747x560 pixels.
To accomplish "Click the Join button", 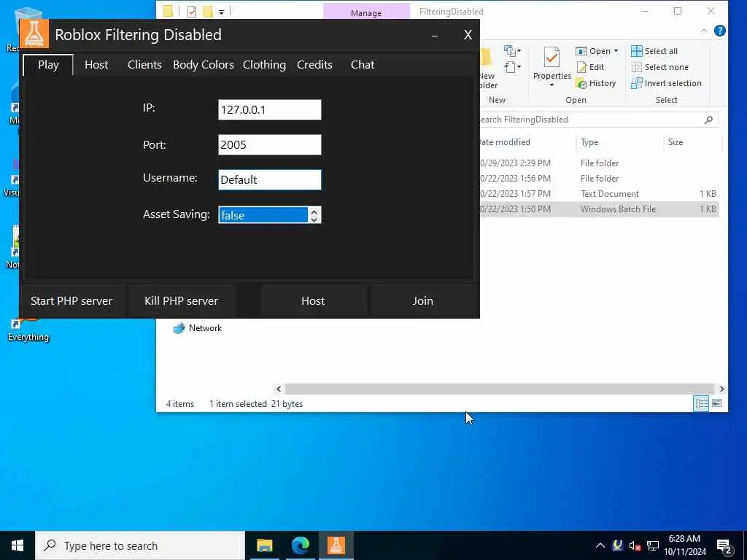I will point(422,301).
